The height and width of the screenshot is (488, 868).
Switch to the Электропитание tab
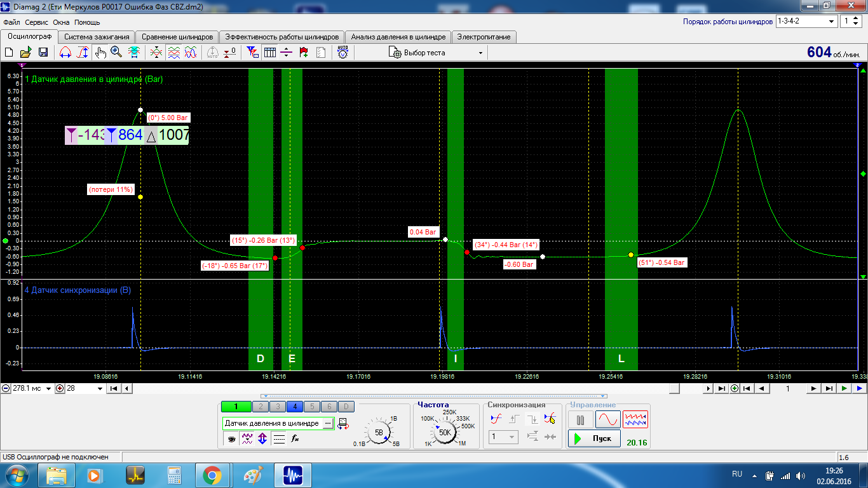tap(484, 37)
